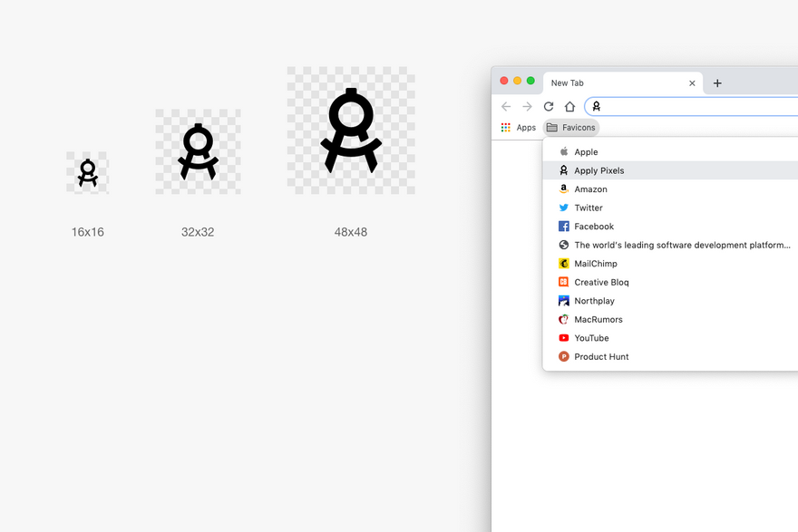The width and height of the screenshot is (798, 532).
Task: Click the 16x16 size label
Action: 88,232
